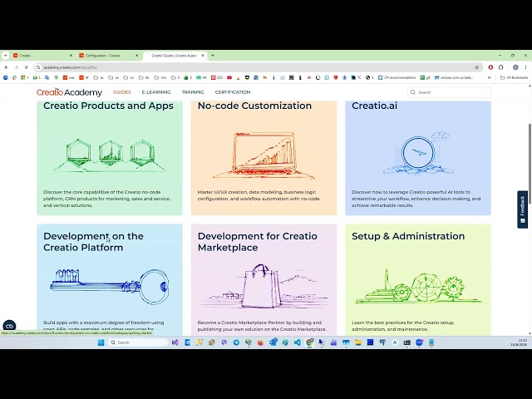Screen dimensions: 532x399
Task: Click the address bar URL
Action: coord(71,67)
